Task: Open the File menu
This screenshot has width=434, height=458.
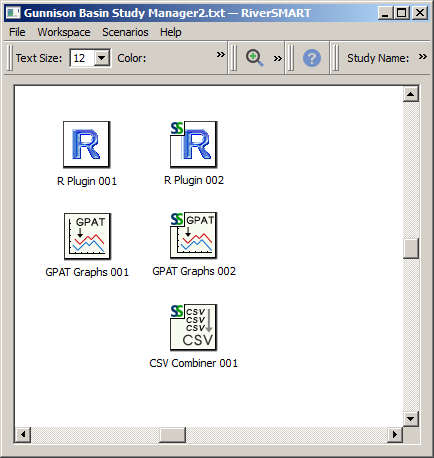Action: coord(17,32)
